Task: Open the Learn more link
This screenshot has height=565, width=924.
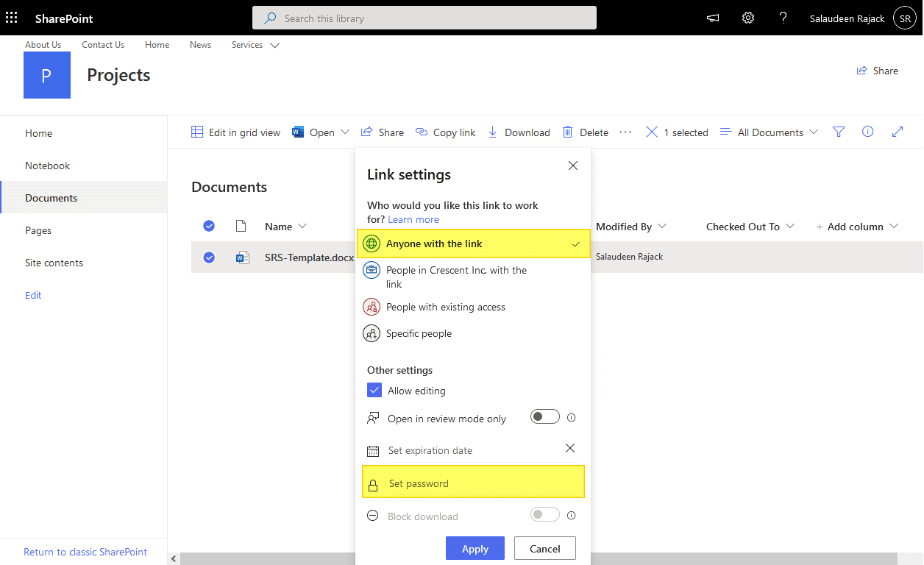Action: tap(413, 218)
